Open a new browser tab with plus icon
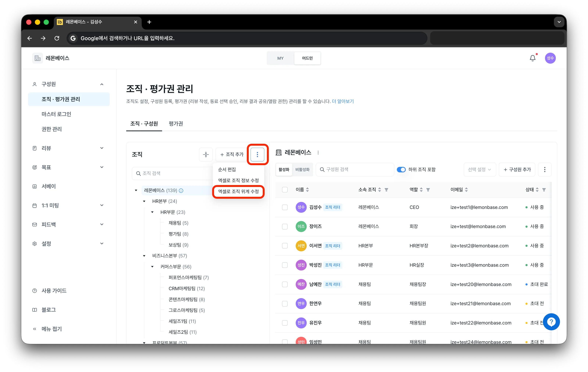This screenshot has width=588, height=372. pos(149,22)
